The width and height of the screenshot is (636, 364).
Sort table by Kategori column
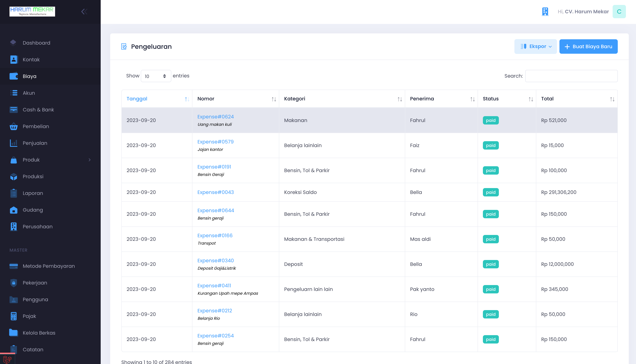tap(342, 99)
